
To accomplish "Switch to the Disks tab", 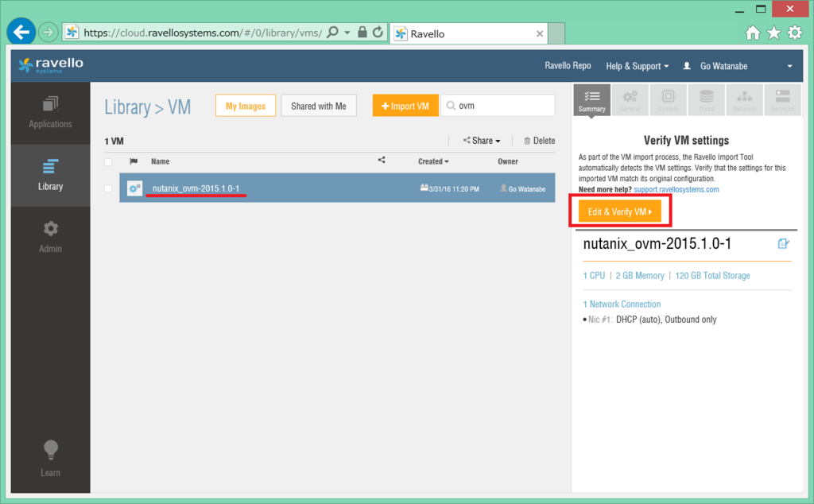I will (706, 100).
